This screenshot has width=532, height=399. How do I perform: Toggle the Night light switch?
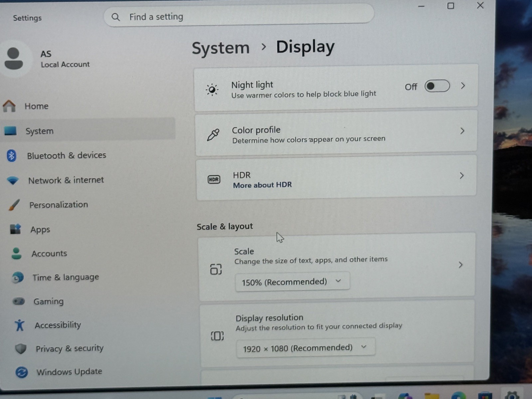tap(437, 86)
